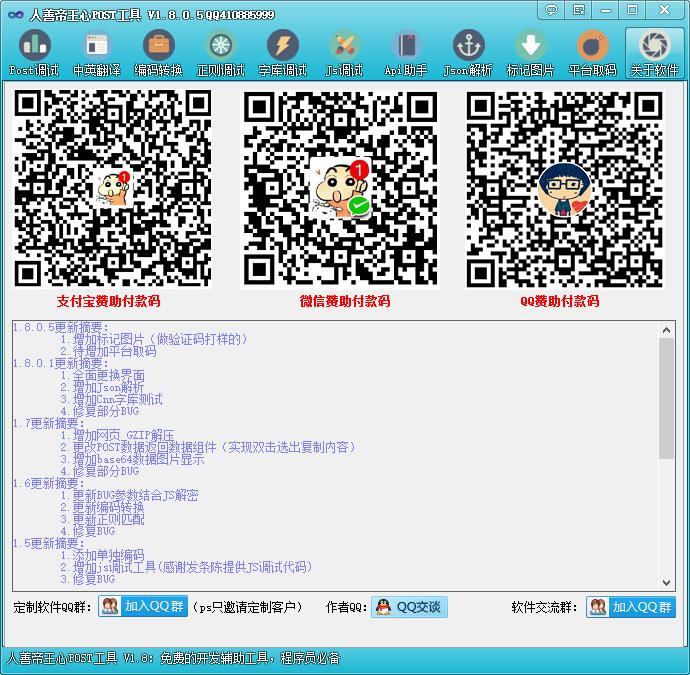
Task: Click the 1.6更新摘要 heading
Action: [48, 483]
